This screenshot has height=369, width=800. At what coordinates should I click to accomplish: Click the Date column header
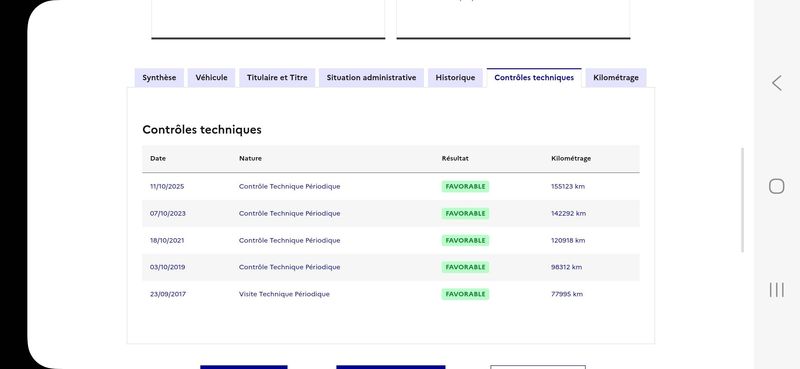(x=158, y=159)
